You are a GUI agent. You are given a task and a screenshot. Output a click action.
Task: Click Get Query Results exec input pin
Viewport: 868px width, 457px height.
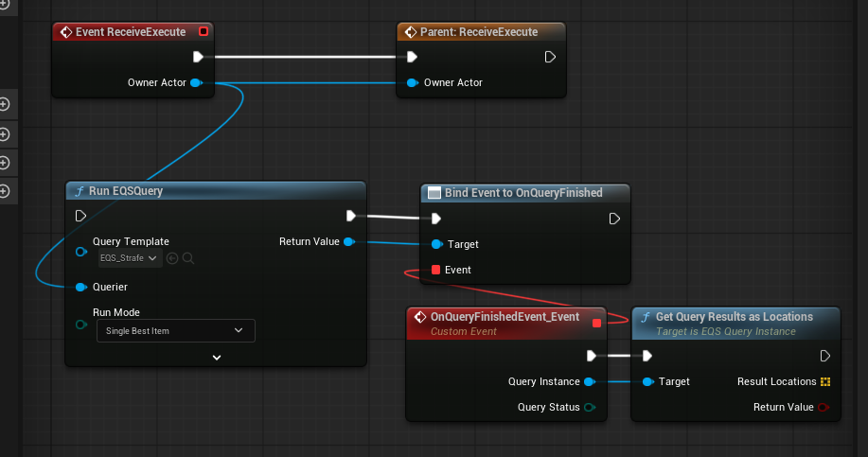tap(647, 356)
